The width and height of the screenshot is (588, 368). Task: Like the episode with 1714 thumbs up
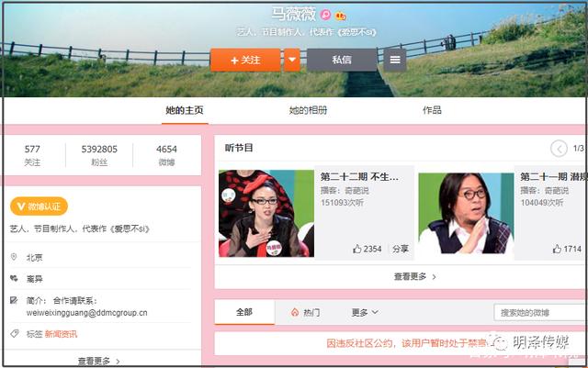(x=567, y=249)
